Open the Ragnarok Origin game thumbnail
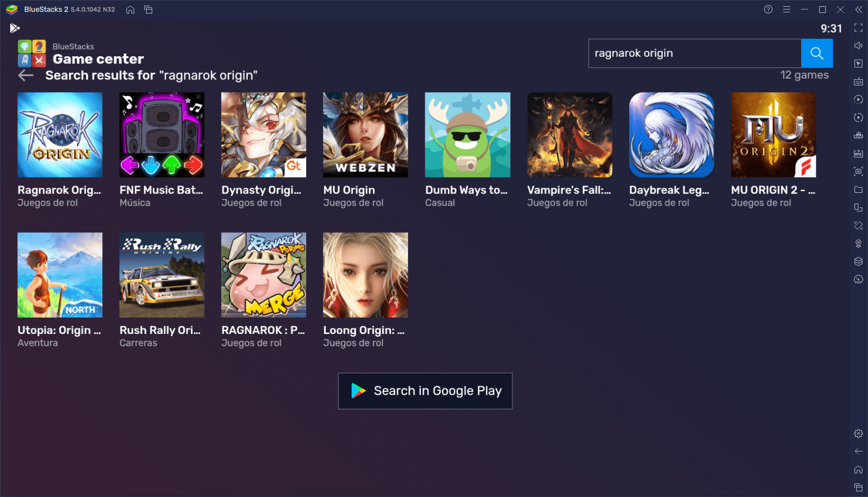 point(60,135)
